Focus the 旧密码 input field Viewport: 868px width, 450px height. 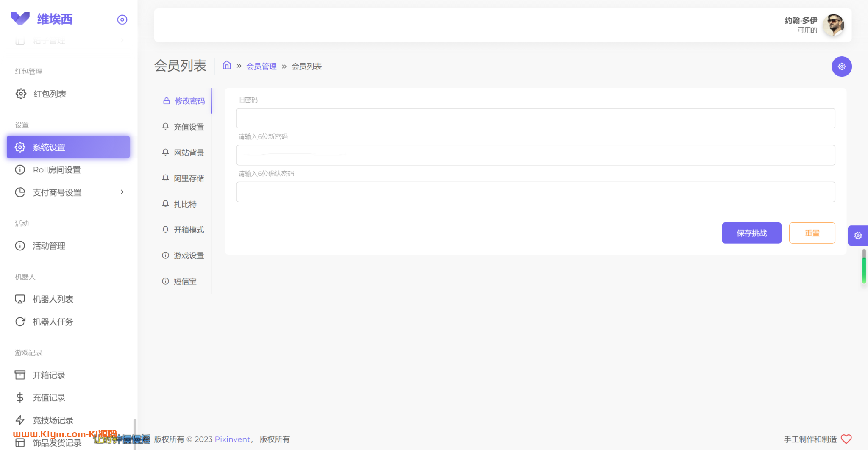(536, 118)
